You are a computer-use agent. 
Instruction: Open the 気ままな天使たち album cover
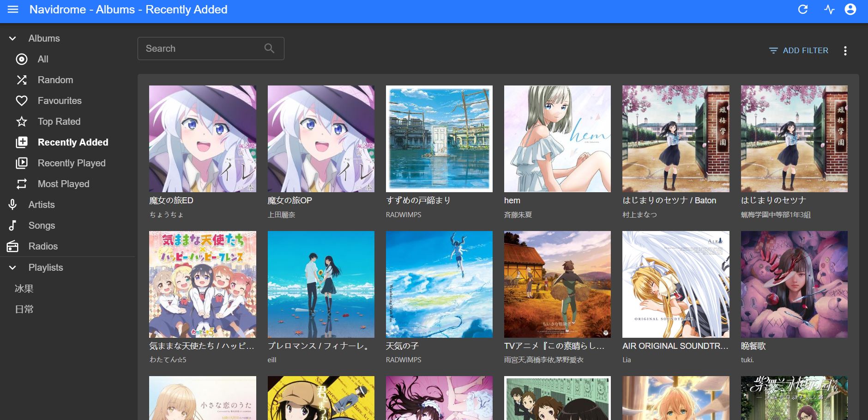coord(203,284)
